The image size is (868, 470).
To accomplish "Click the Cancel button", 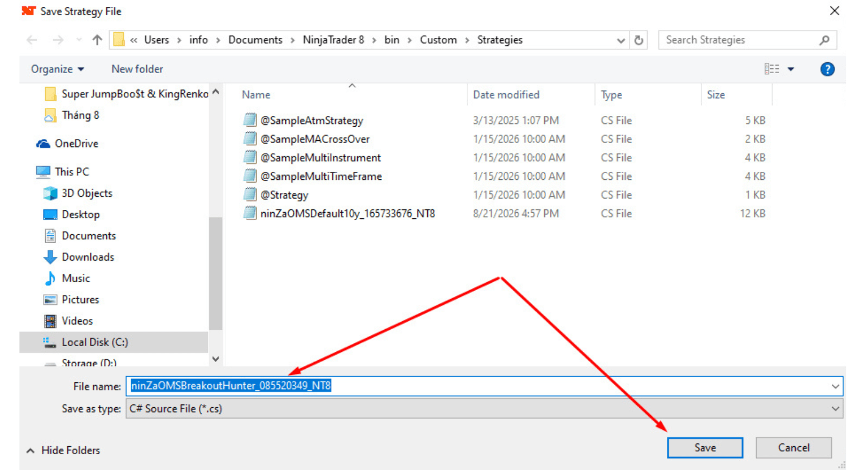I will point(793,447).
